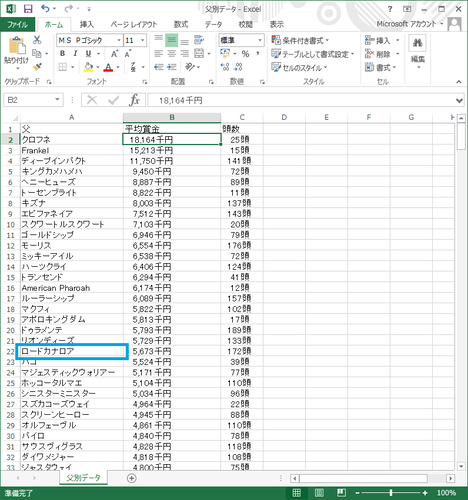Open 条件付き書式 conditional formatting menu
Image resolution: width=468 pixels, height=500 pixels.
(300, 40)
